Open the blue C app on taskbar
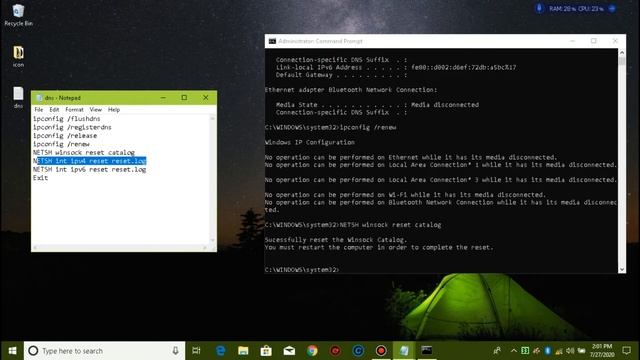 point(358,351)
